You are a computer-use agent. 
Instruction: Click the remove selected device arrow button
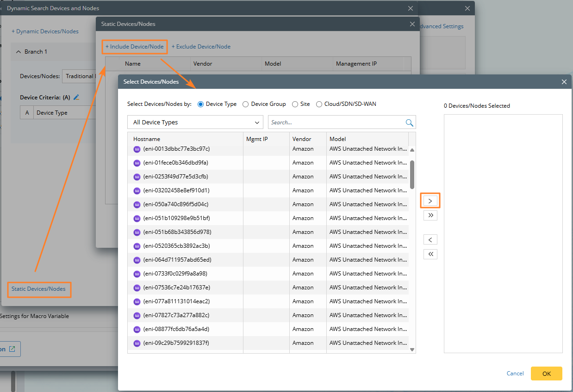[x=430, y=240]
